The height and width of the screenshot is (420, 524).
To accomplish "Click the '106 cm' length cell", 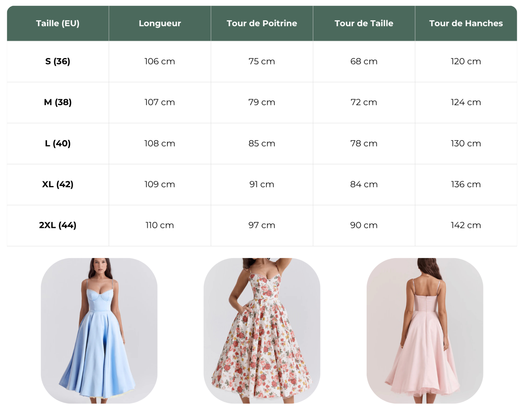I will 160,61.
